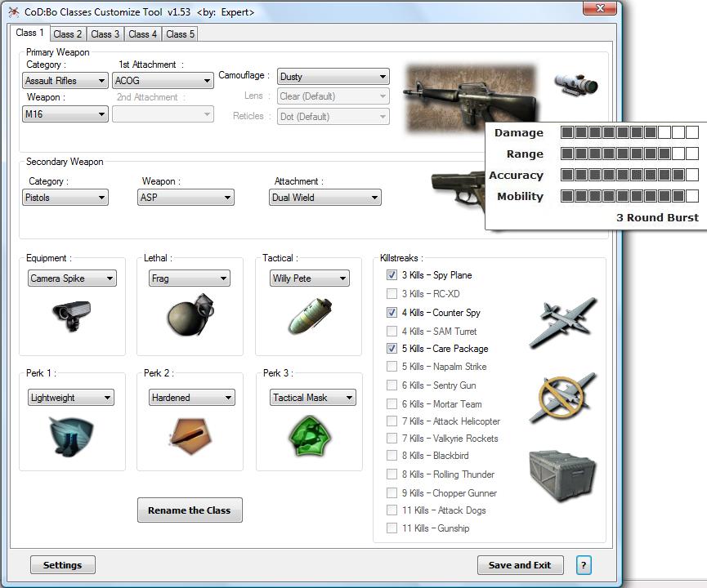707x588 pixels.
Task: Enable the 6 Kills Sentry Gun killstreak
Action: click(392, 385)
